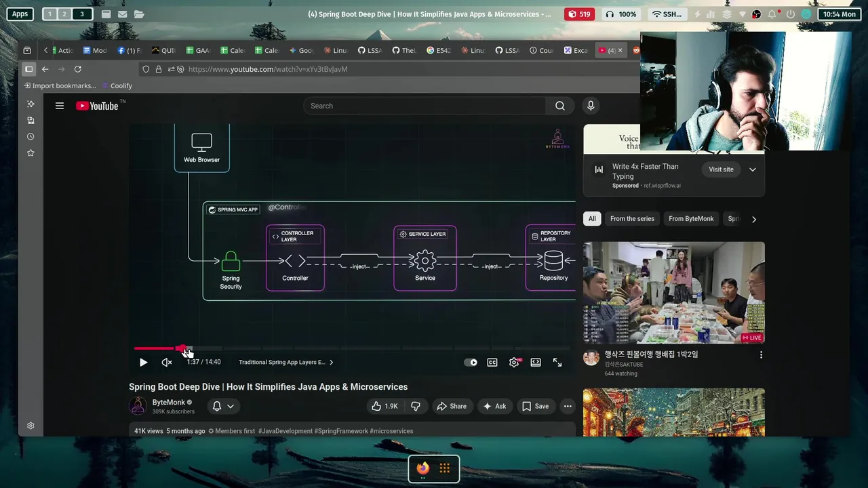Open the site padlock security info
Screen dimensions: 868x488
159,69
